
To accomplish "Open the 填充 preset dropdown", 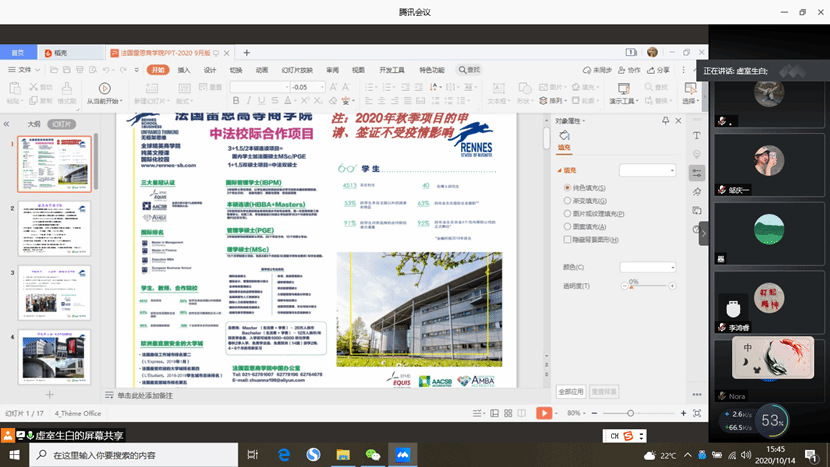I will click(648, 171).
